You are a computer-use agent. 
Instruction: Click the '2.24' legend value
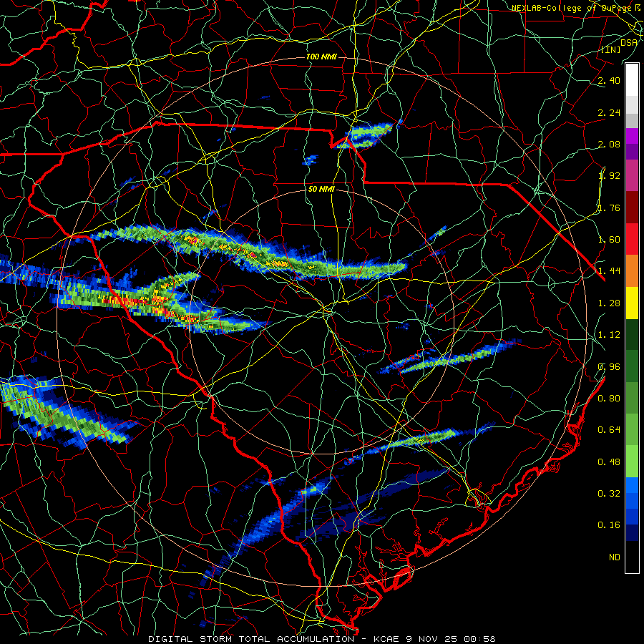(x=609, y=112)
